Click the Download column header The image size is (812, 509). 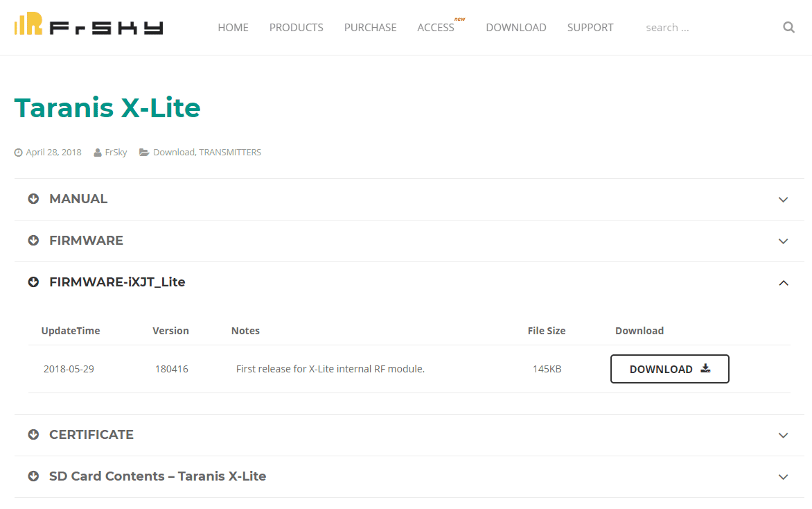tap(639, 331)
